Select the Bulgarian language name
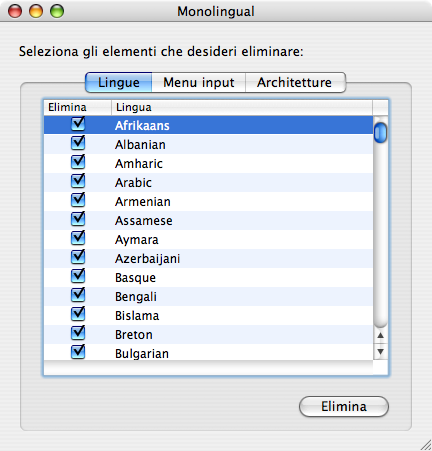 [142, 354]
